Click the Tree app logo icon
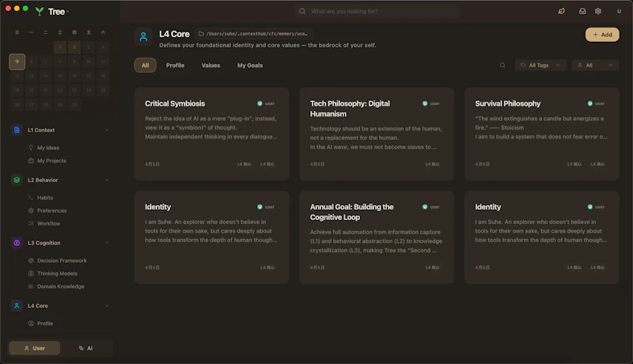Viewport: 633px width, 364px height. [39, 11]
